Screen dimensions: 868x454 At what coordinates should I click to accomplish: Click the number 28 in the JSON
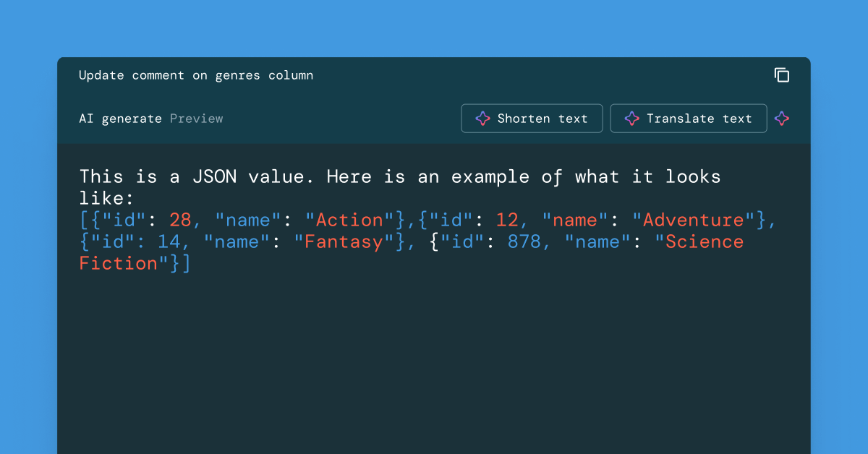(180, 220)
